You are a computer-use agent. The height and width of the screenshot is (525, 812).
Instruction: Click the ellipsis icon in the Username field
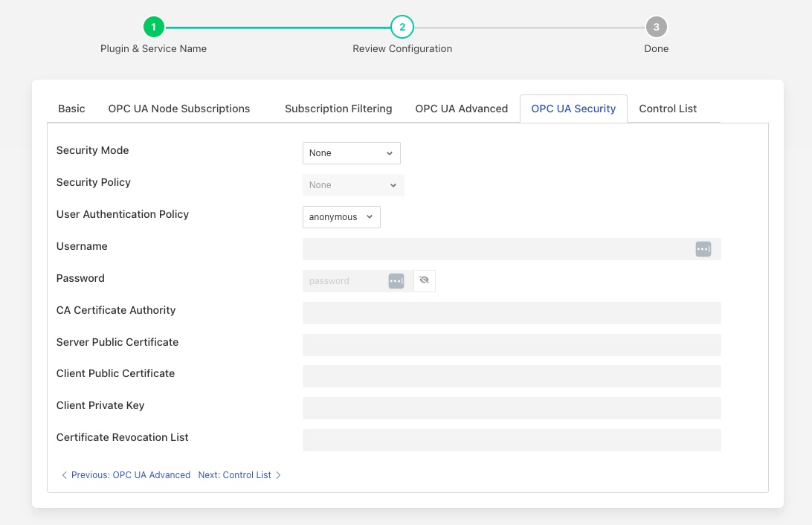[x=703, y=249]
